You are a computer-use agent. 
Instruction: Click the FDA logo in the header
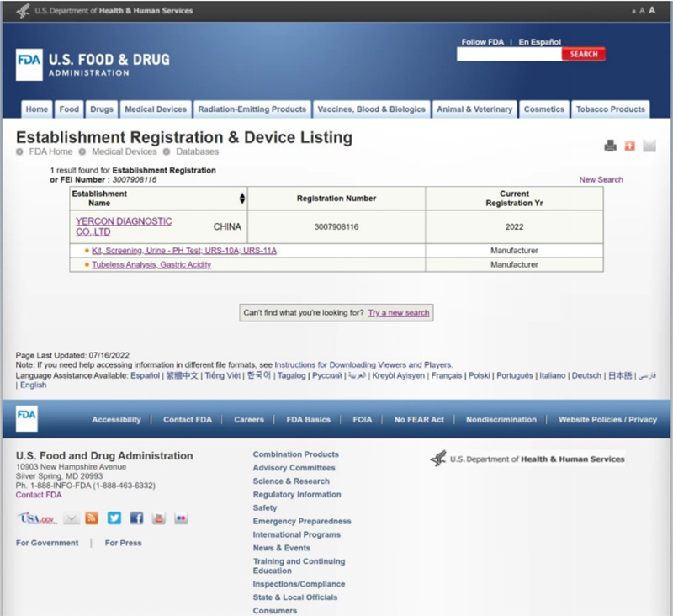pos(29,65)
